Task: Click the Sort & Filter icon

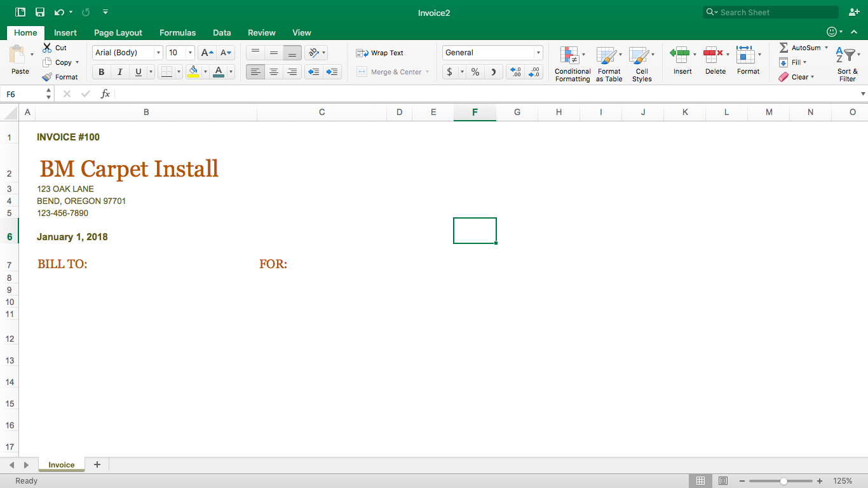Action: [847, 55]
